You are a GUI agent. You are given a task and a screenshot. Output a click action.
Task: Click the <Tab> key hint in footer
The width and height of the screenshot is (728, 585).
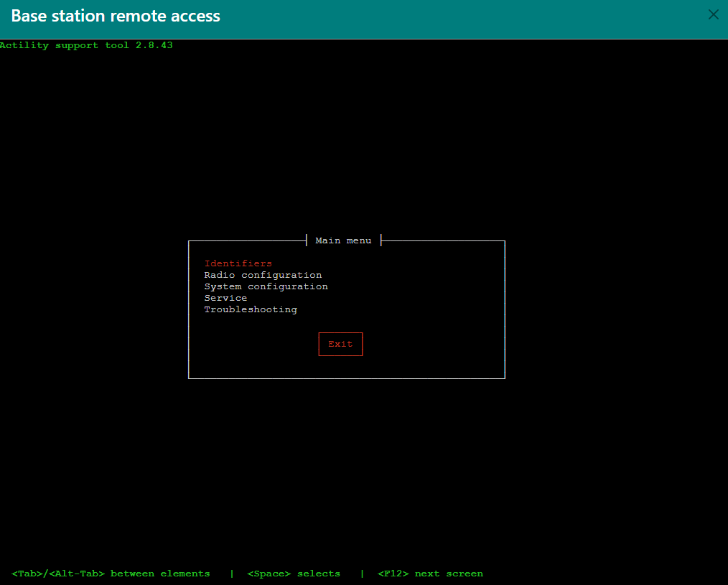click(27, 574)
